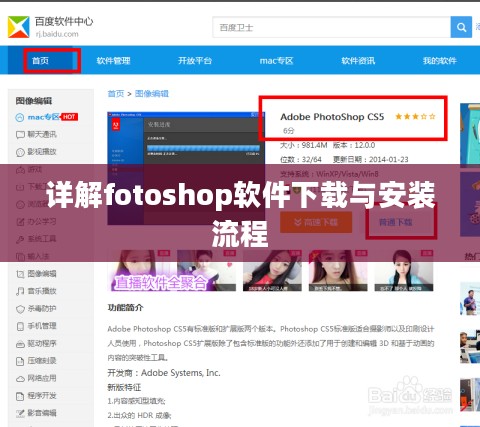Image resolution: width=480 pixels, height=427 pixels.
Task: Click the file icon beside 压缩刻录
Action: point(20,361)
